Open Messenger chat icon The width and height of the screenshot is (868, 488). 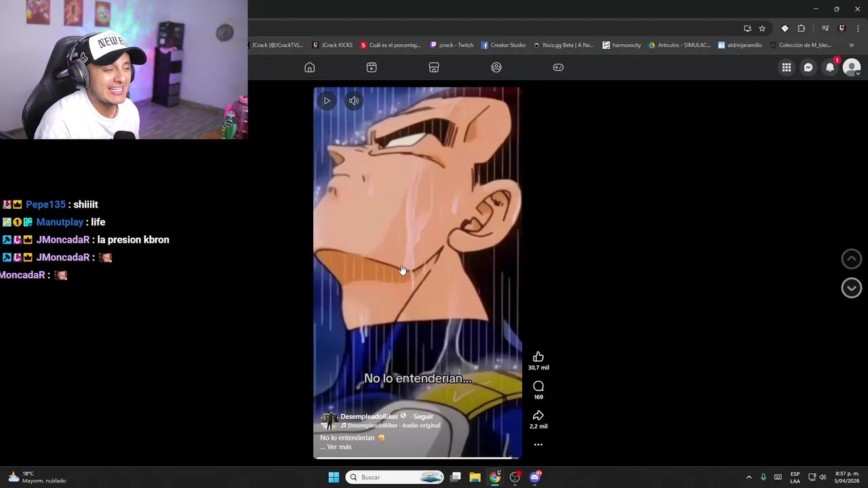808,67
